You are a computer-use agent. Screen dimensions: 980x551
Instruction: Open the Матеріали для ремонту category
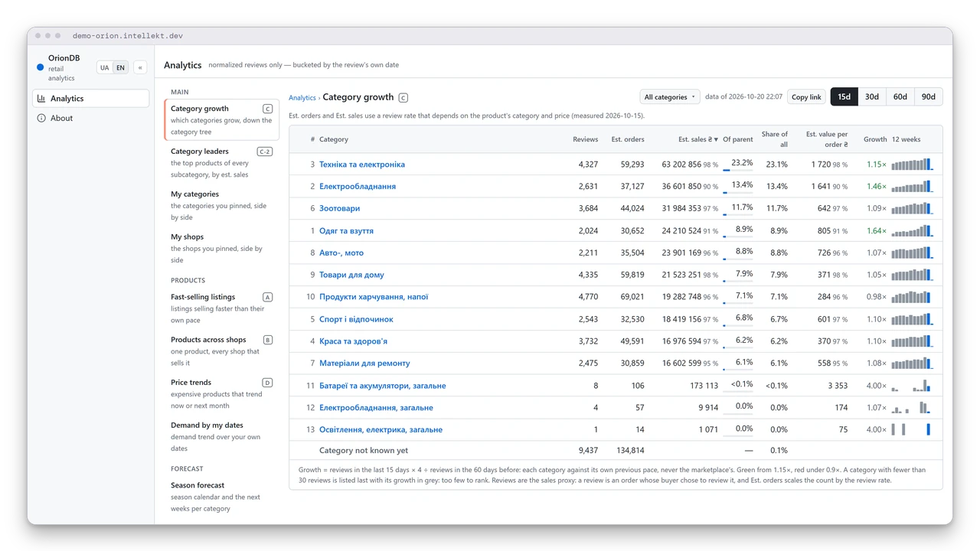(x=364, y=364)
